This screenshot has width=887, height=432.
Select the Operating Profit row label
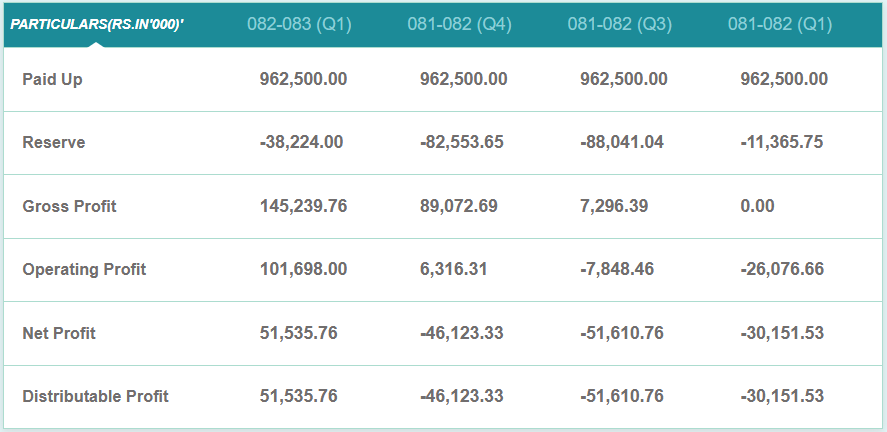coord(84,269)
